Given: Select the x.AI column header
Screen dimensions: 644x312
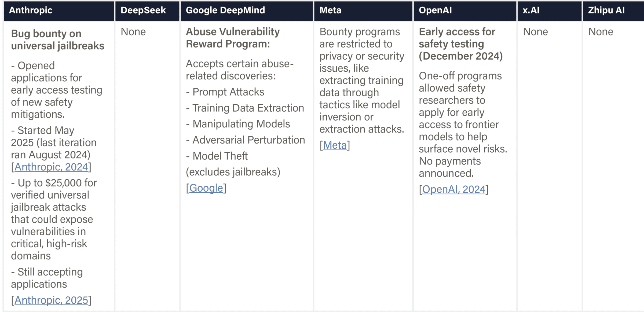Looking at the screenshot, I should (x=531, y=10).
